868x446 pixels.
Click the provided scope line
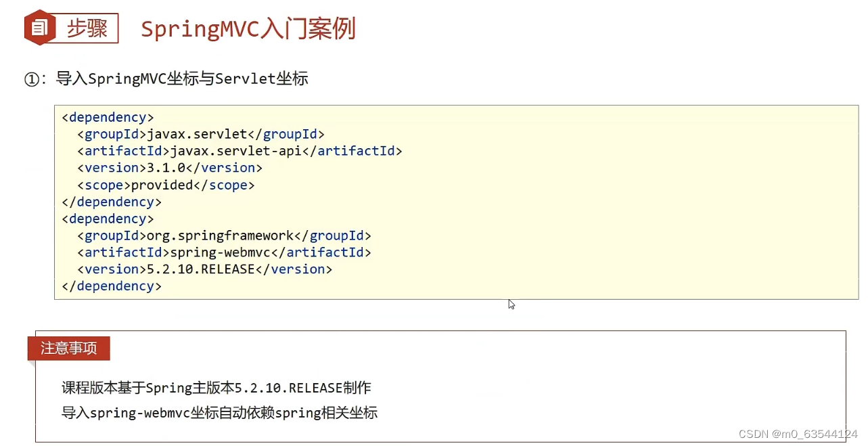(x=166, y=185)
